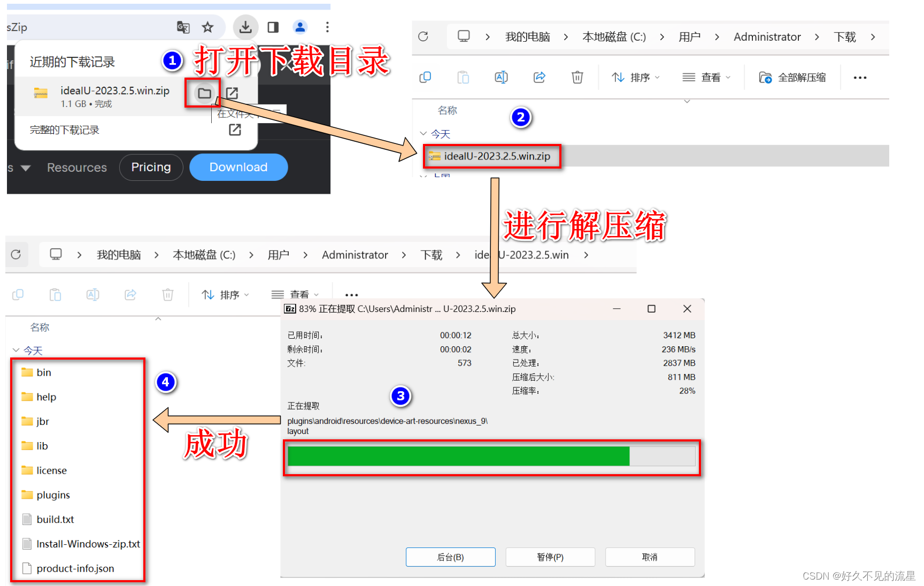Collapse 今天 group in extracted folder window
Image resolution: width=924 pixels, height=586 pixels.
tap(16, 350)
